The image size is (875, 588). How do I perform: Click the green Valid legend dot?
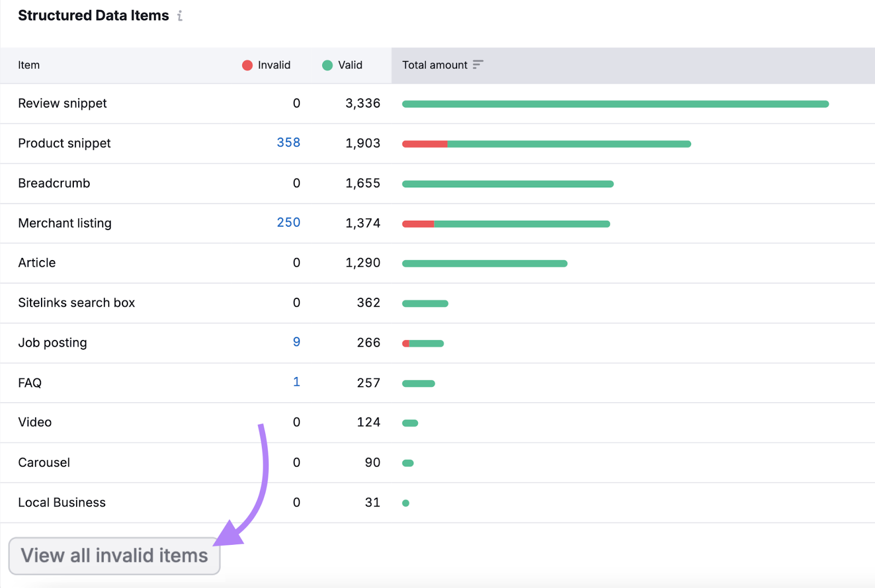(x=328, y=65)
